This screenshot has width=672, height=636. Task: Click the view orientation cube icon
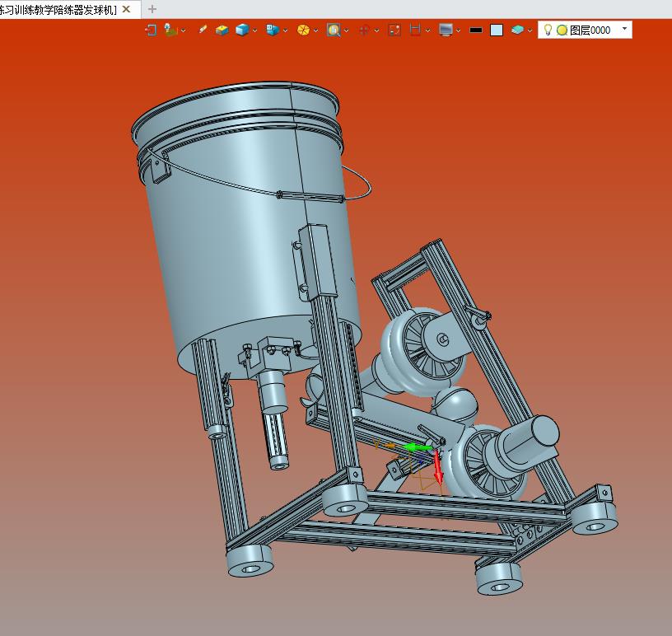tap(272, 30)
